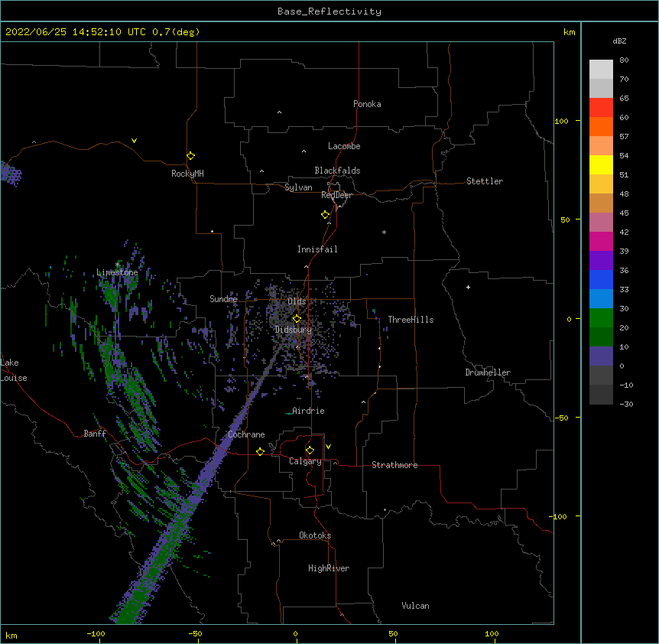This screenshot has width=659, height=644.
Task: Click the ThreeHills label
Action: [411, 320]
